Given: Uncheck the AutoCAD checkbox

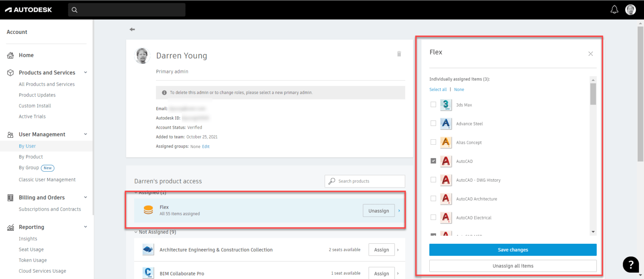Looking at the screenshot, I should (433, 161).
